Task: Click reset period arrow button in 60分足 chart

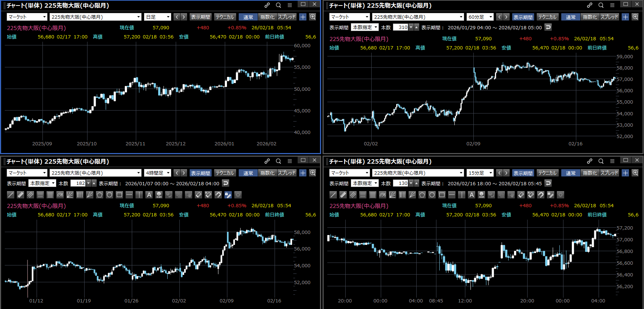Action: [548, 27]
